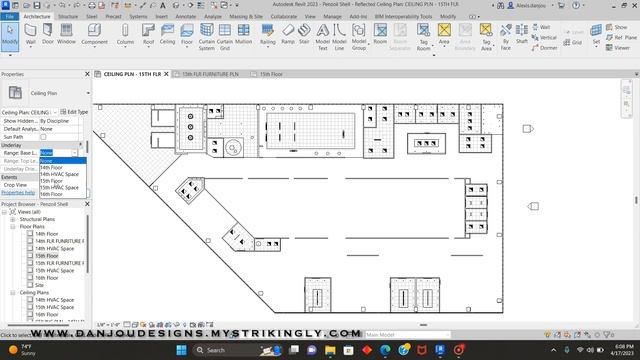The height and width of the screenshot is (360, 640).
Task: Select the Door tool
Action: click(x=48, y=34)
